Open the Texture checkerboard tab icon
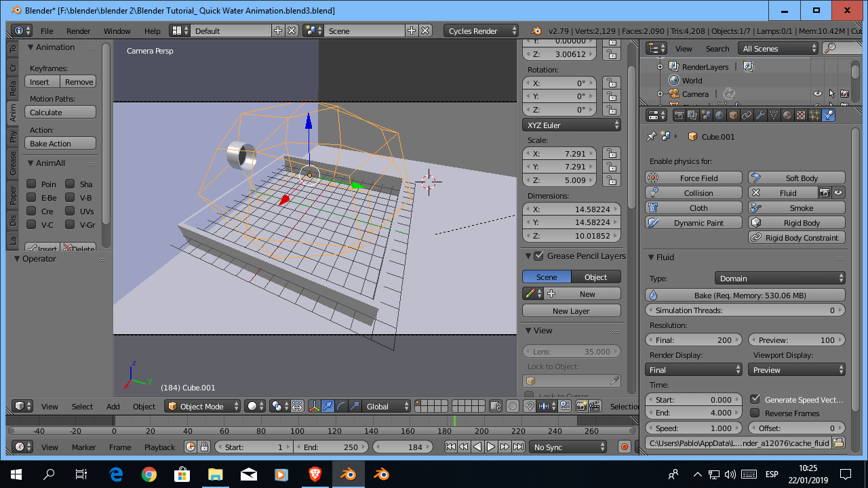Viewport: 868px width, 488px height. (801, 115)
